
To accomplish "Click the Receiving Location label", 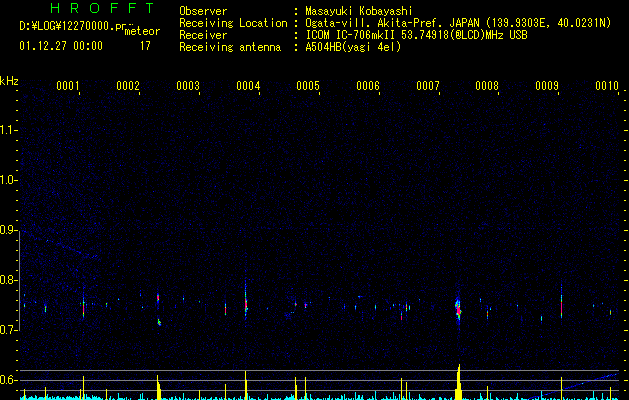I will point(233,23).
